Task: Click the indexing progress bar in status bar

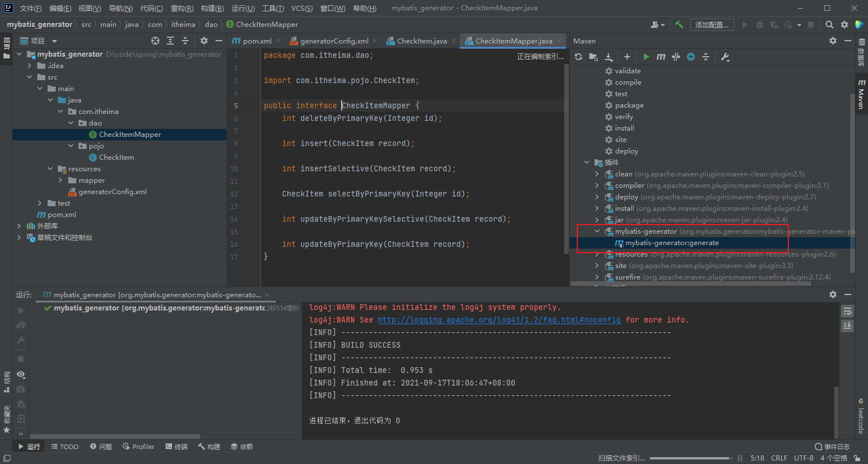Action: [691, 458]
